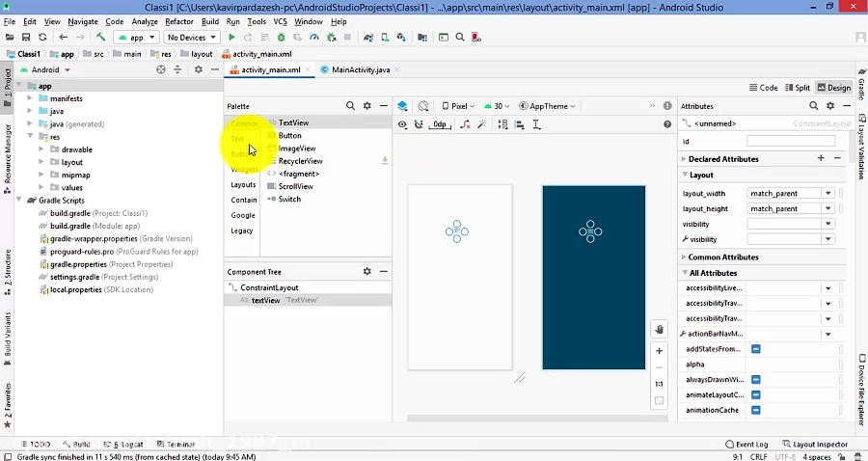Open design surface layers selector
This screenshot has width=868, height=461.
click(x=402, y=106)
